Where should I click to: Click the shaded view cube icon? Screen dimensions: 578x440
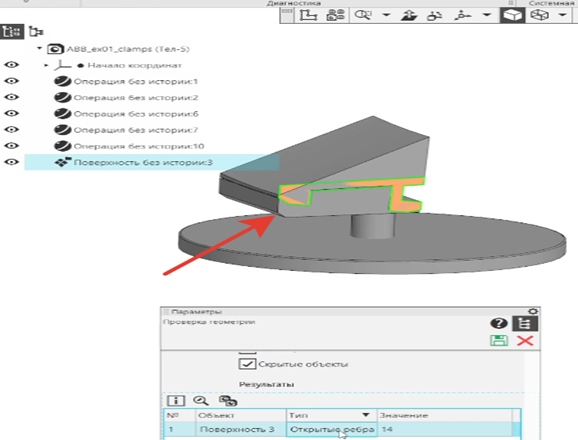(x=512, y=15)
